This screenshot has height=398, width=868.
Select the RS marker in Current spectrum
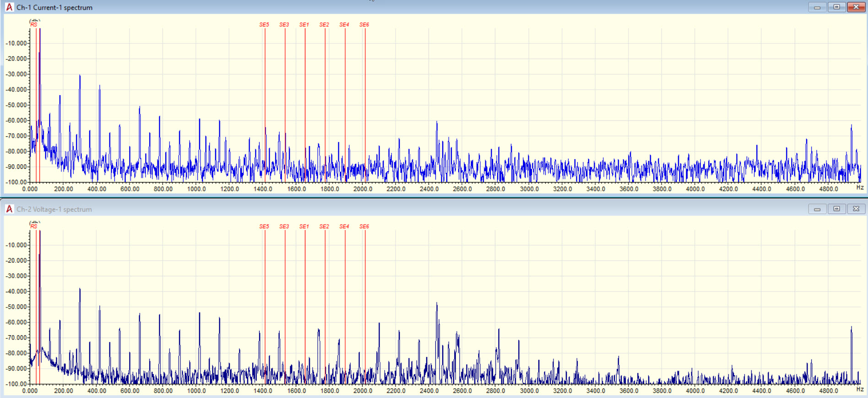34,25
